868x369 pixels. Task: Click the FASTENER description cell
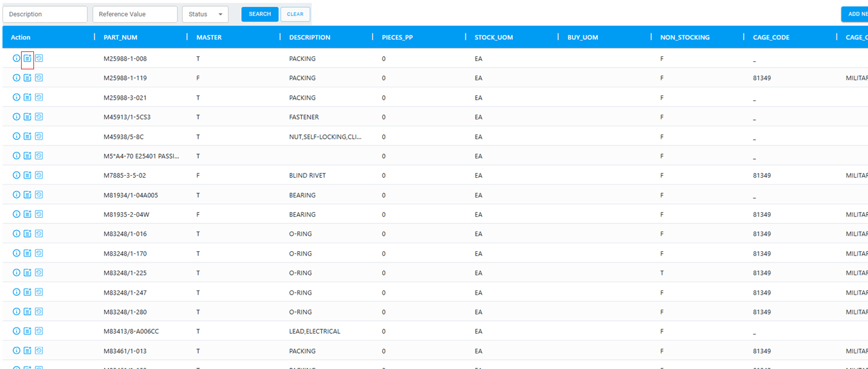pos(304,117)
